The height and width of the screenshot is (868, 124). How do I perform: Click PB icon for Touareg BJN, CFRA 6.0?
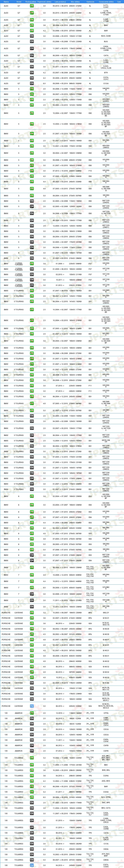(x=32, y=797)
